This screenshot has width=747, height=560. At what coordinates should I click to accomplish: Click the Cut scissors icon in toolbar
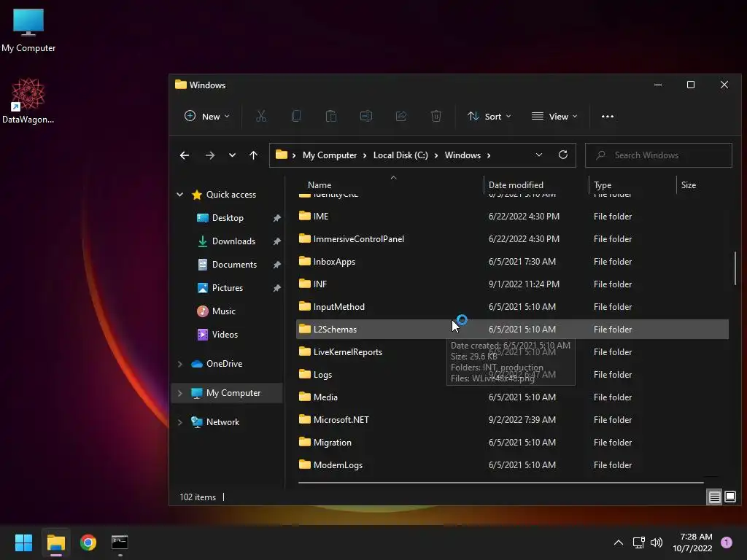[x=261, y=116]
